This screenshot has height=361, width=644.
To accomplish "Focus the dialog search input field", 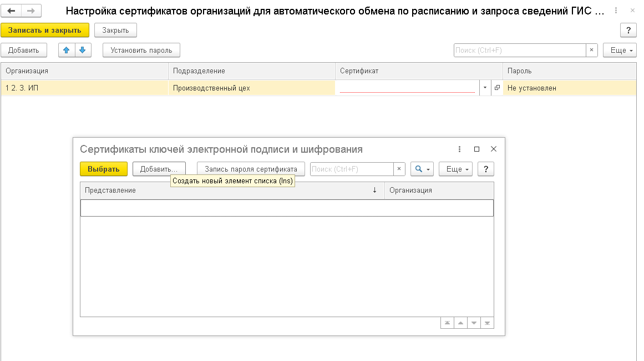I will (352, 169).
